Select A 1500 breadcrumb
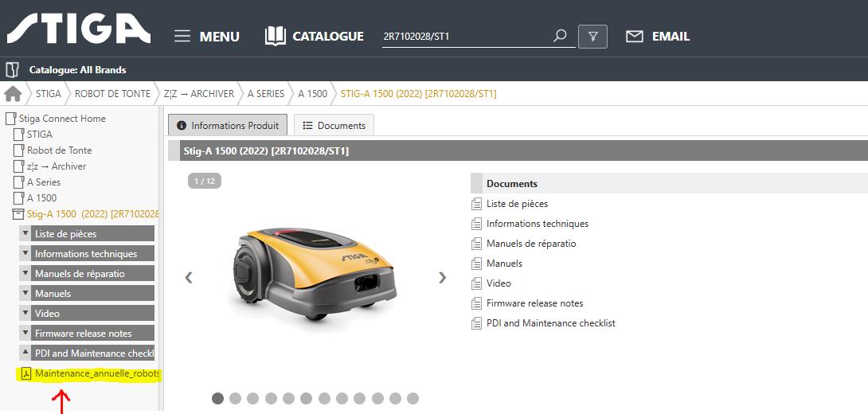868x414 pixels. [x=313, y=93]
